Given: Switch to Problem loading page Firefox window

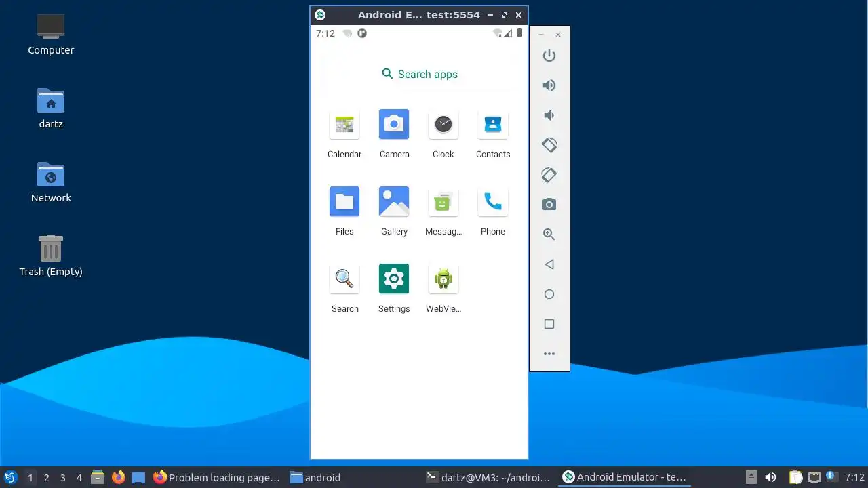Looking at the screenshot, I should click(x=217, y=477).
